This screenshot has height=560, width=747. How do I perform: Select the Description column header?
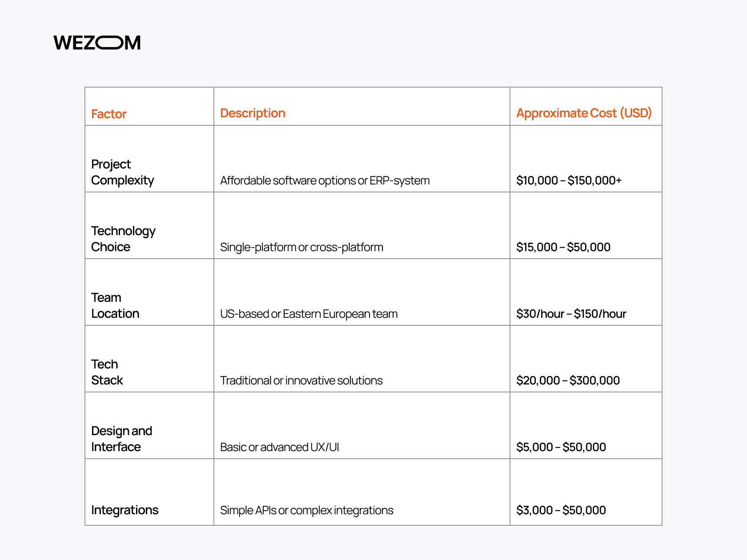253,113
